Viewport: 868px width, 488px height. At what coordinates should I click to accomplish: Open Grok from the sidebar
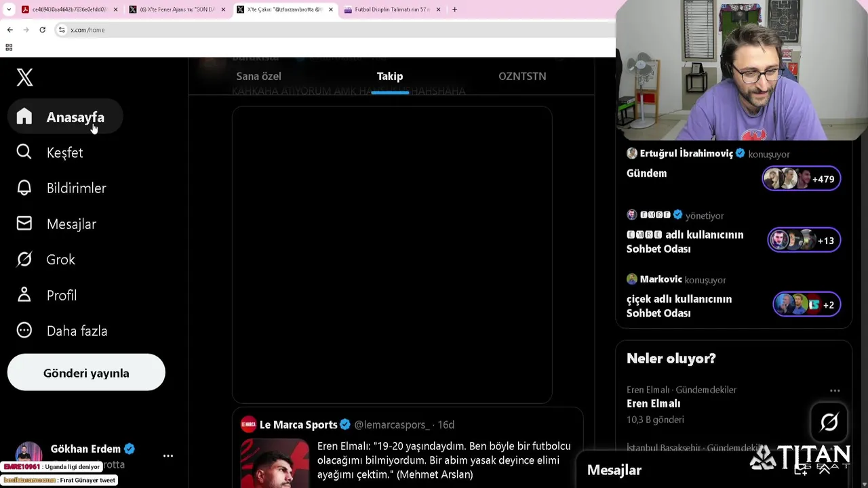(x=46, y=260)
